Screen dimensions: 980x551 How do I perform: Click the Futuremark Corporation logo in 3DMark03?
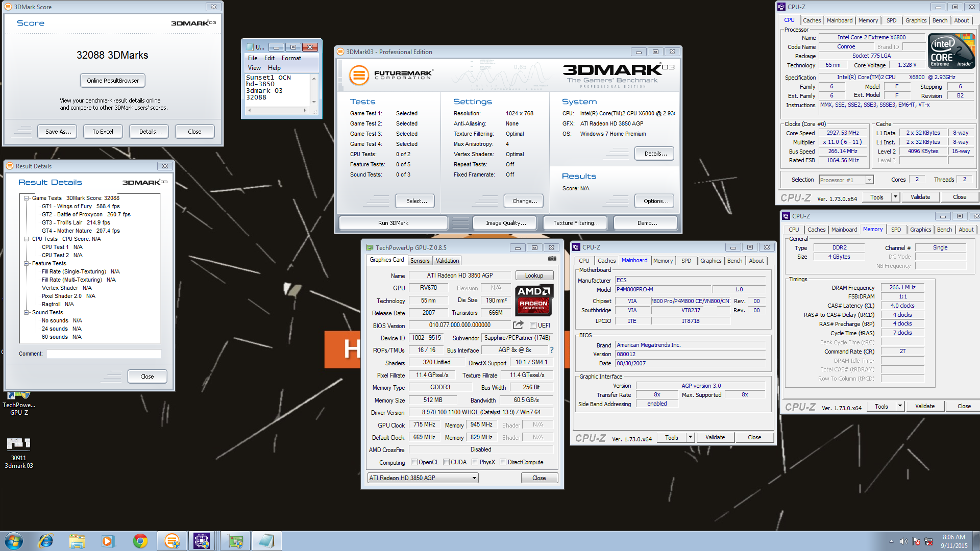391,75
